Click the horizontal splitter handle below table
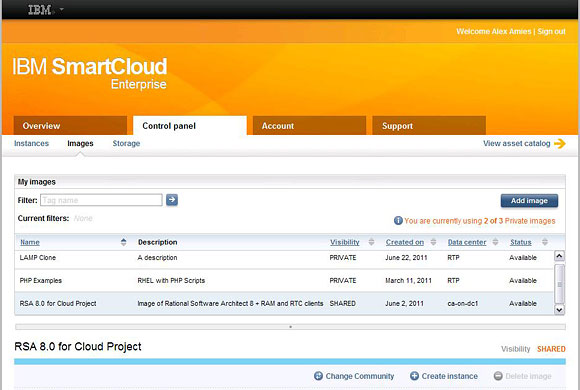The width and height of the screenshot is (580, 390). click(290, 327)
